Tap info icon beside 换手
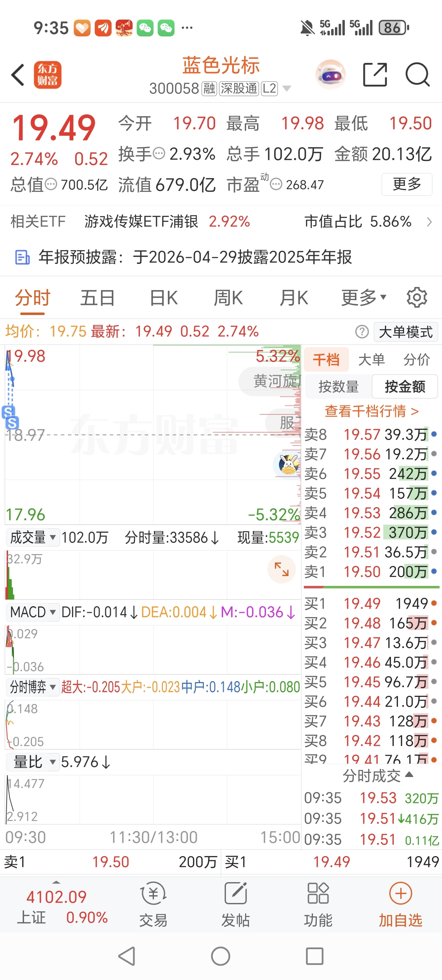This screenshot has height=980, width=442. pos(159,154)
